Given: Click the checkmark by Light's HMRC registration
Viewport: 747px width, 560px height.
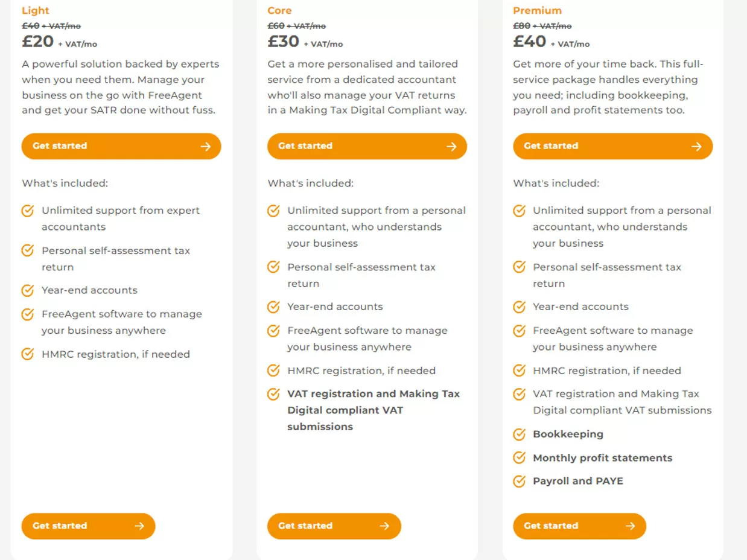Looking at the screenshot, I should pyautogui.click(x=28, y=354).
